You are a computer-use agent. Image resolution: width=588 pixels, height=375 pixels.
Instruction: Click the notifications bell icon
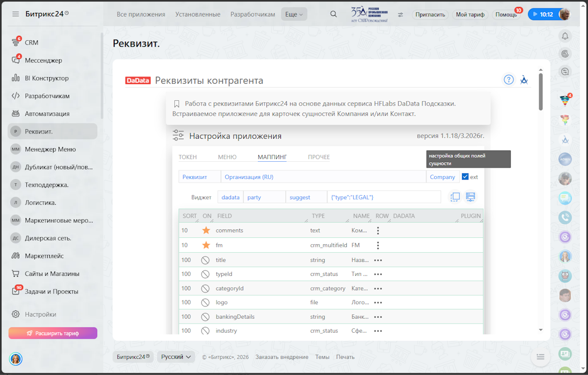coord(565,36)
